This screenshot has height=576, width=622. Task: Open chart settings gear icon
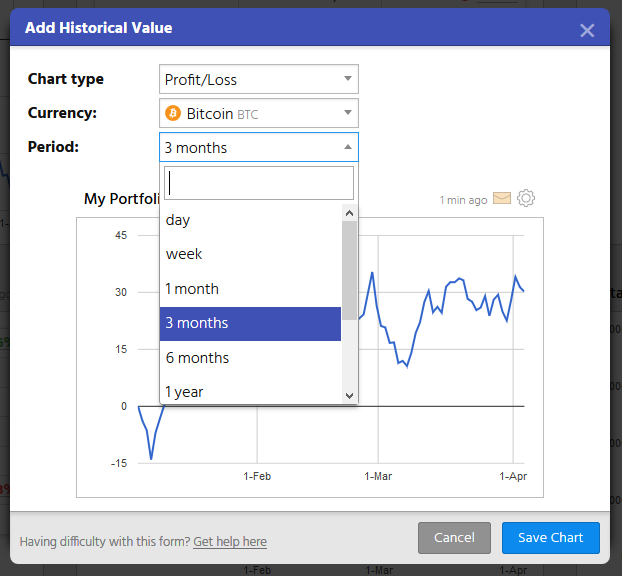[526, 198]
